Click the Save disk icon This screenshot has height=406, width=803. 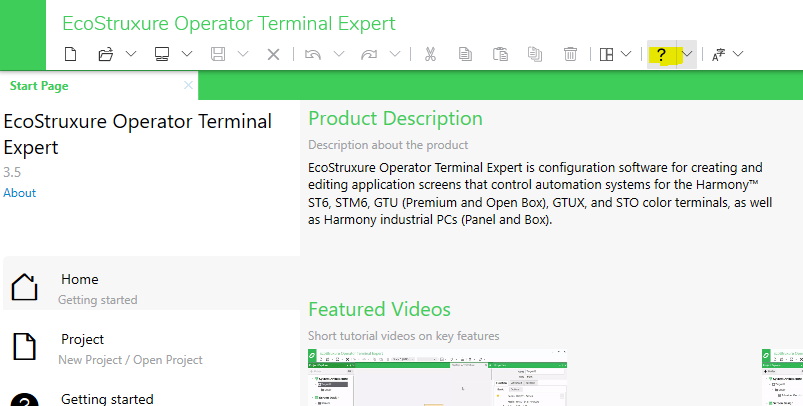[218, 54]
